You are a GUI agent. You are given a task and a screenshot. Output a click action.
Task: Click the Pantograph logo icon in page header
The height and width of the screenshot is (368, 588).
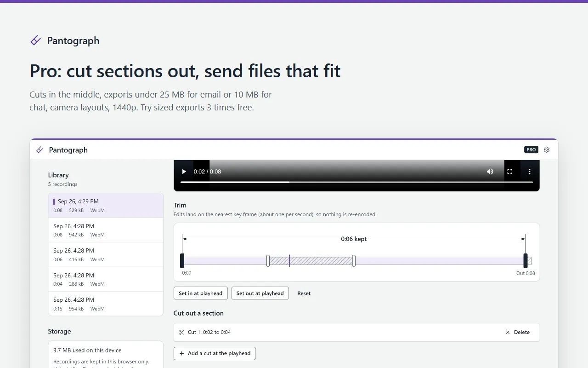pos(35,40)
